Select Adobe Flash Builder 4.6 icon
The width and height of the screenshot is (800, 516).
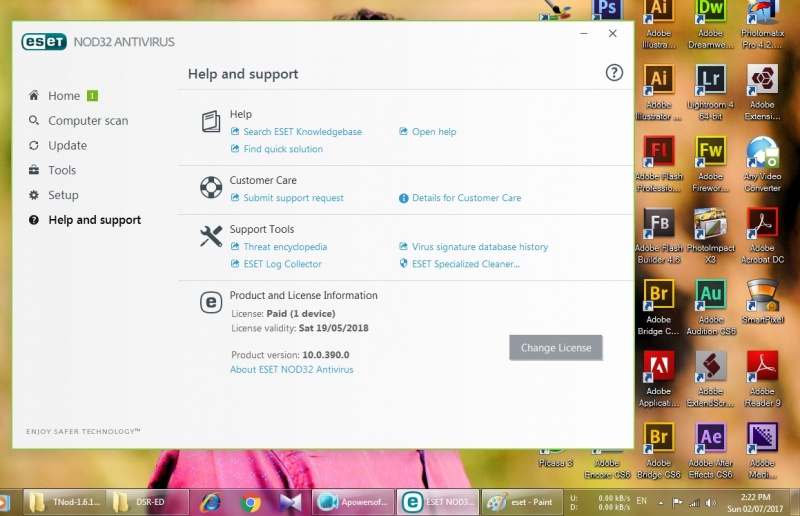tap(659, 236)
